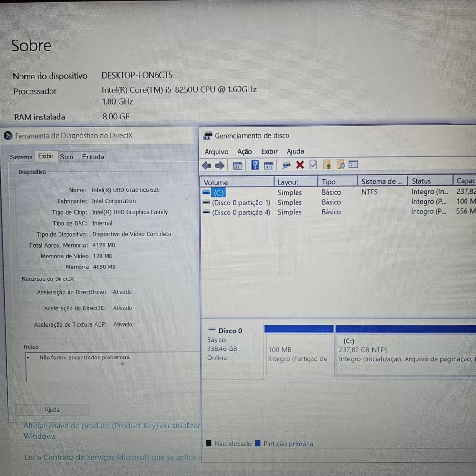476x476 pixels.
Task: Open the Ação menu
Action: (244, 151)
